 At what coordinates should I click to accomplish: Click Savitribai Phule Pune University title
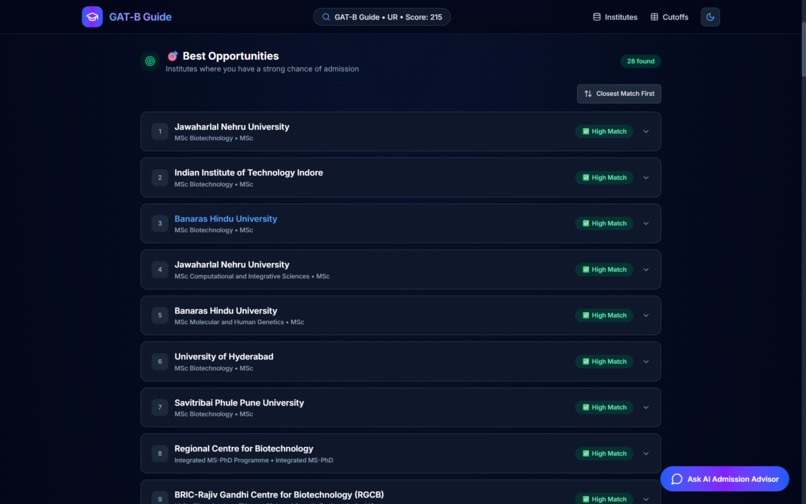pyautogui.click(x=239, y=403)
